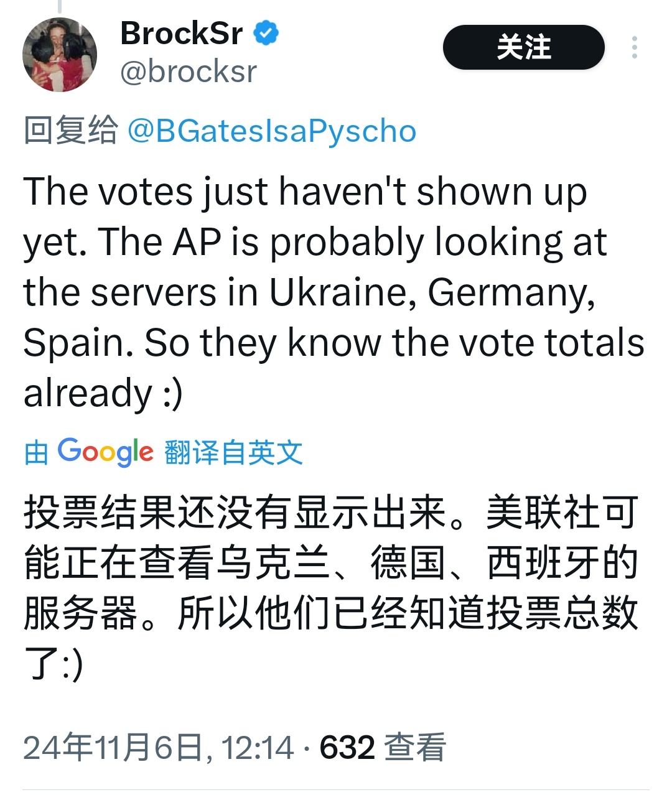Tap the "already :)" line of the tweet
The image size is (672, 795).
pyautogui.click(x=103, y=393)
